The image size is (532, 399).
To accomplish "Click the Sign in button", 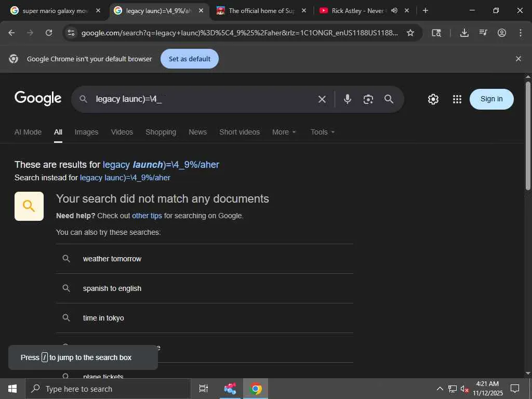I will [491, 99].
